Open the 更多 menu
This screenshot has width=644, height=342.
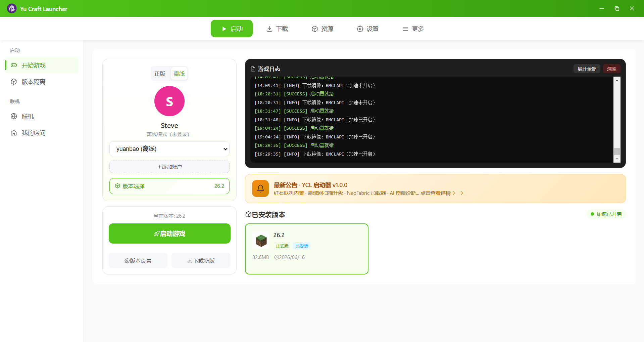(413, 29)
